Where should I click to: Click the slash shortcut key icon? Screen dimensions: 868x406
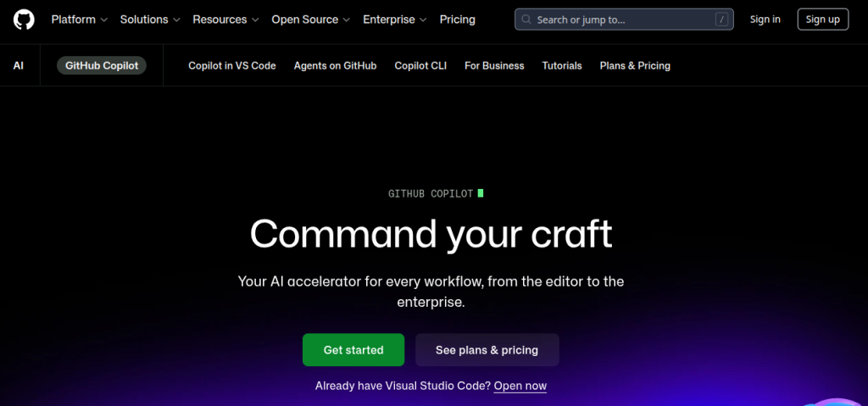[x=721, y=20]
